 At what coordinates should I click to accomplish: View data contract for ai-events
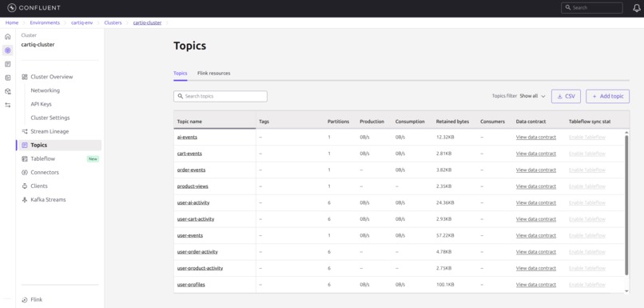(x=536, y=138)
